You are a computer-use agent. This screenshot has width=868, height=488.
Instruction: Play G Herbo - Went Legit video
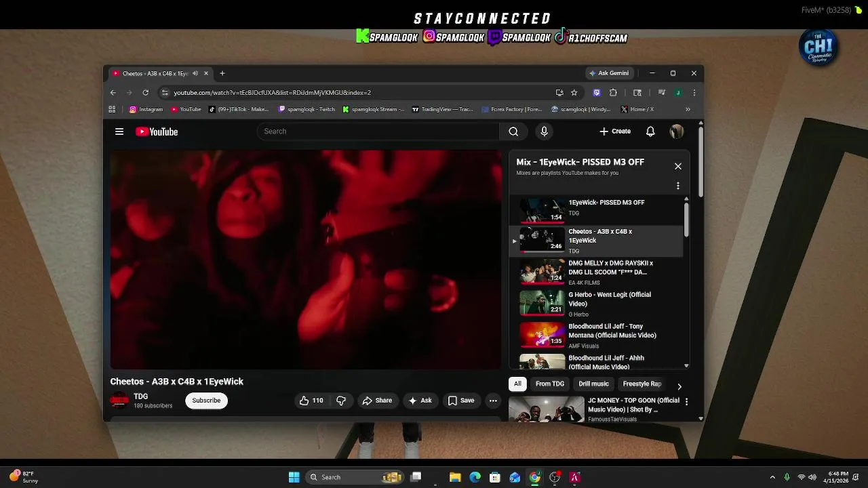(x=595, y=304)
